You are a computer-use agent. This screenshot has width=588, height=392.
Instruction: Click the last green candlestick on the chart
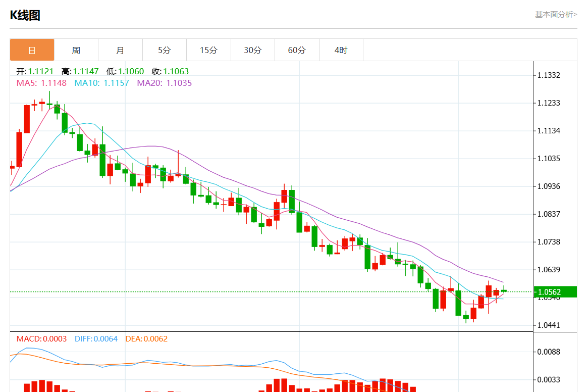tap(504, 290)
